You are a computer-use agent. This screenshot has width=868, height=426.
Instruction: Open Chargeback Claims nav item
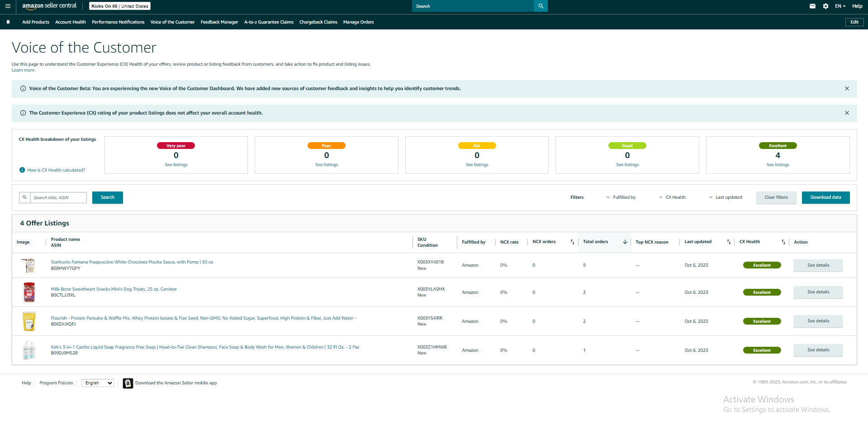[318, 22]
